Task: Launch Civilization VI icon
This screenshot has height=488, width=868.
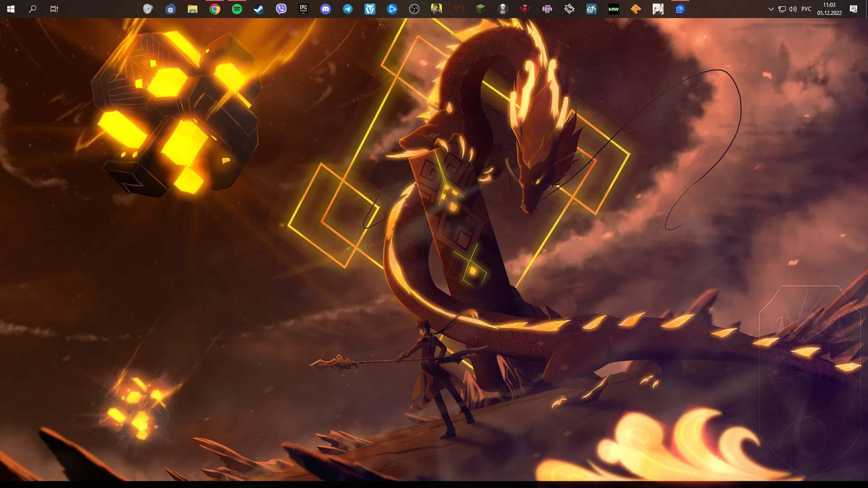Action: pos(459,9)
